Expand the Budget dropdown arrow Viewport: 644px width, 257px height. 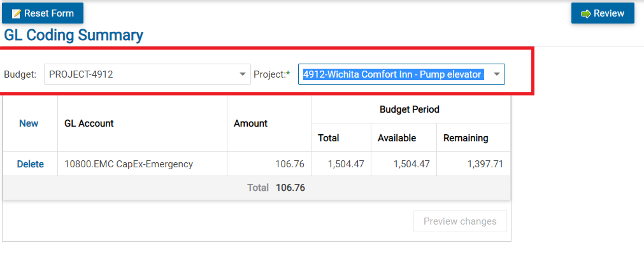pyautogui.click(x=242, y=74)
